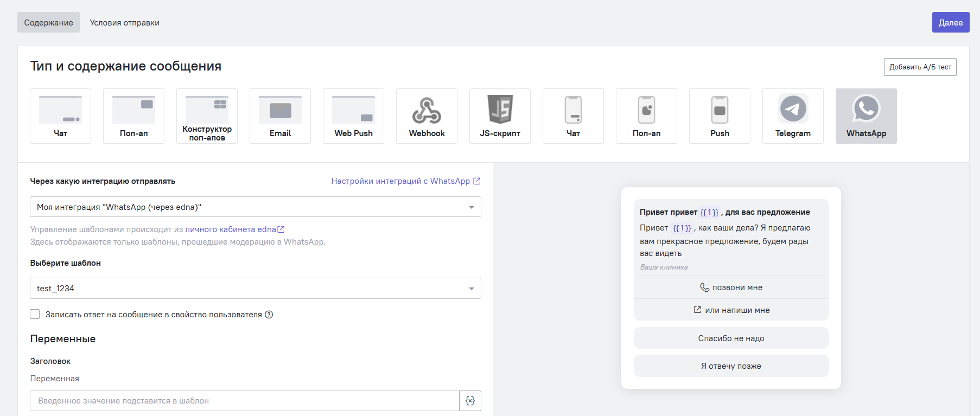This screenshot has width=980, height=416.
Task: Select the WhatsApp message type
Action: click(x=866, y=116)
